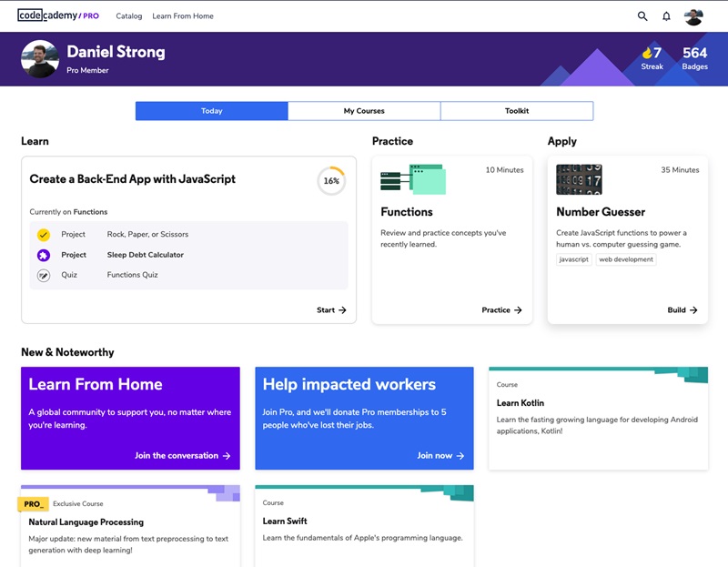Open the Toolkit tab
The width and height of the screenshot is (728, 567).
click(516, 110)
